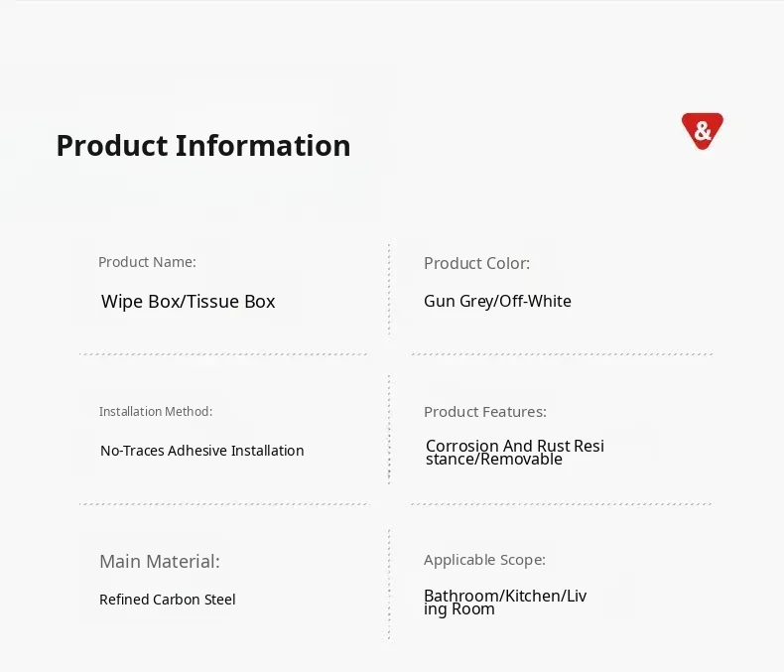Click the Refined Carbon Steel value
This screenshot has height=672, width=784.
[x=168, y=600]
